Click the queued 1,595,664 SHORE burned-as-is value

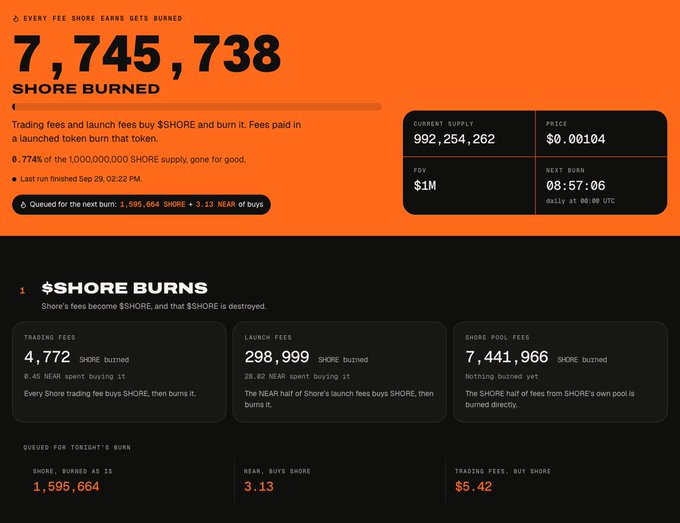tap(66, 487)
